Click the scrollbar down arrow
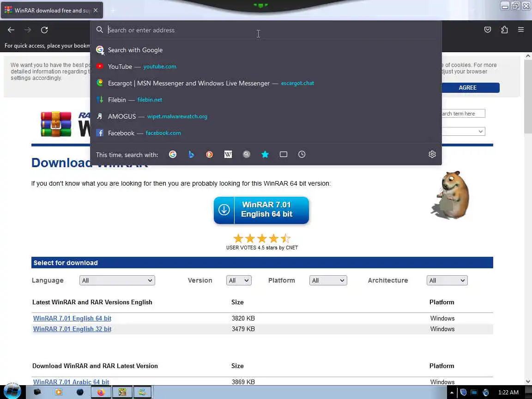532x399 pixels. (527, 381)
